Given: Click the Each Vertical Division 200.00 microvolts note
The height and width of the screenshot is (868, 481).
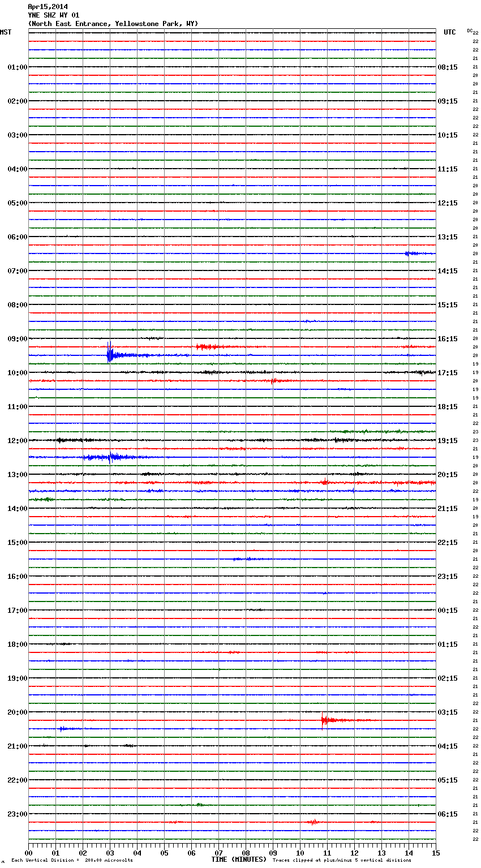Looking at the screenshot, I should pyautogui.click(x=72, y=861).
